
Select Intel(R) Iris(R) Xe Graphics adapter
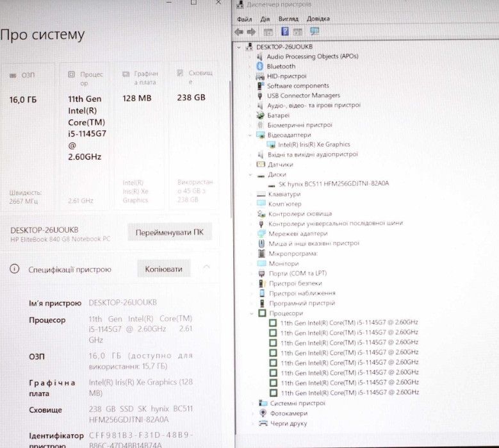[x=313, y=145]
